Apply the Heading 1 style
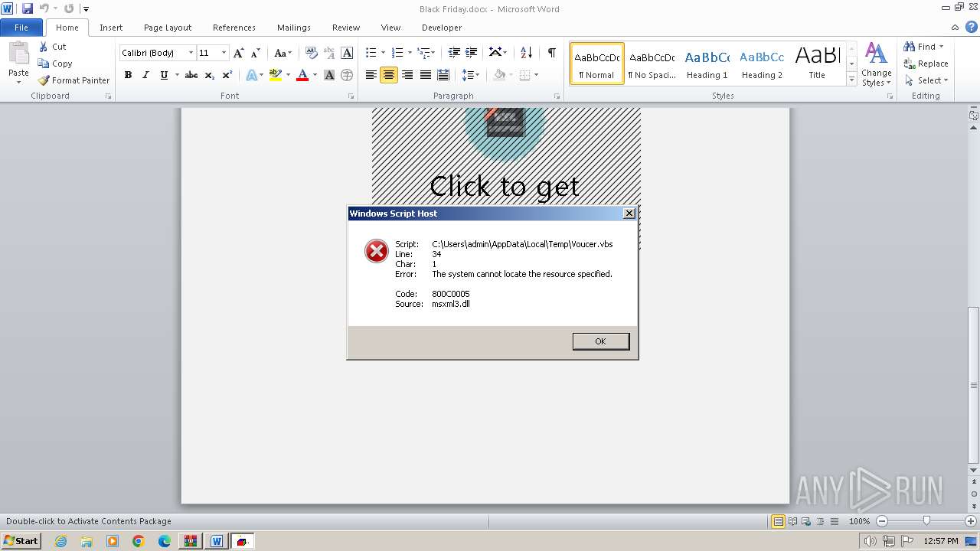This screenshot has width=980, height=551. pyautogui.click(x=707, y=64)
